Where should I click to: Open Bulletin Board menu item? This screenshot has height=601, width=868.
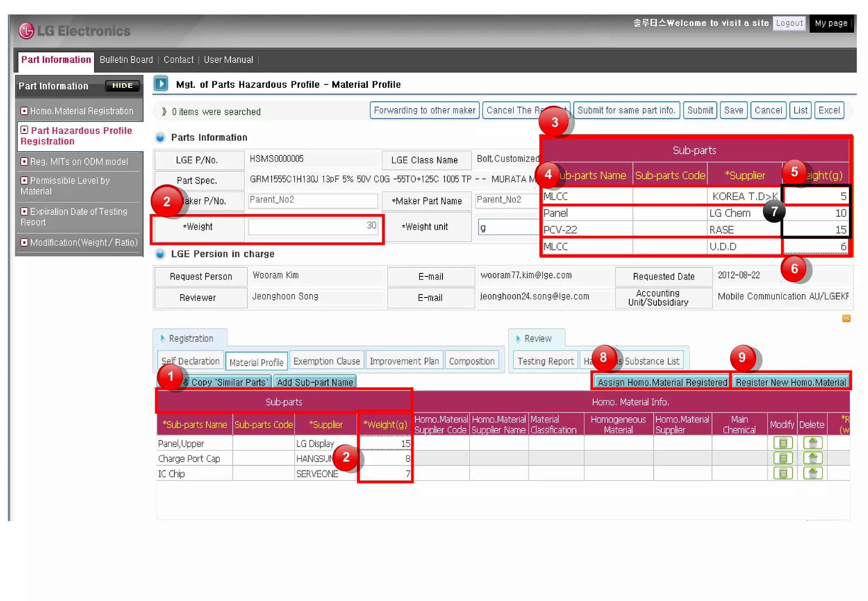pos(126,60)
